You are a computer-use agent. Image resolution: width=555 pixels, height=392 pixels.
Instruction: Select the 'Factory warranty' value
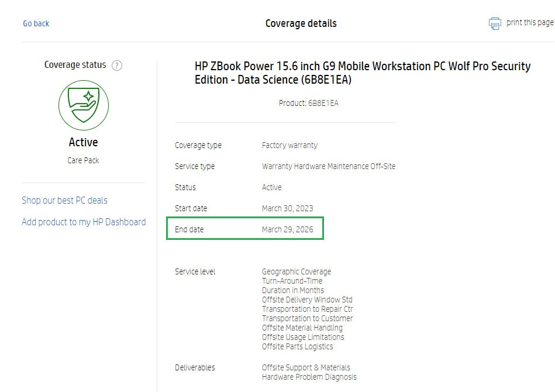pyautogui.click(x=289, y=145)
